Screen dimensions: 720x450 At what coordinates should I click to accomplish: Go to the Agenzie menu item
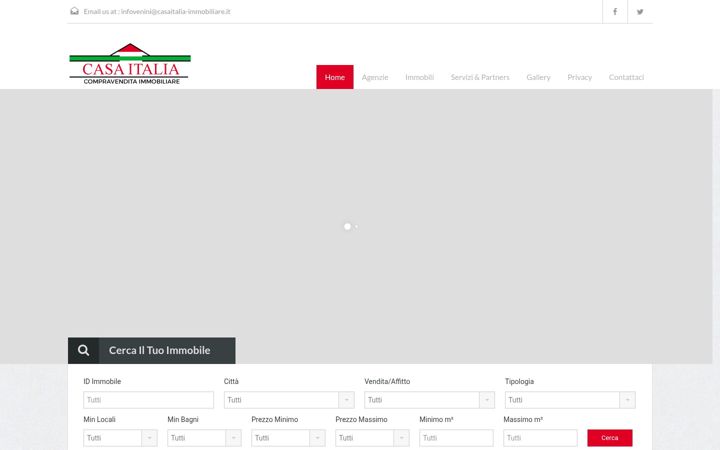(x=375, y=77)
